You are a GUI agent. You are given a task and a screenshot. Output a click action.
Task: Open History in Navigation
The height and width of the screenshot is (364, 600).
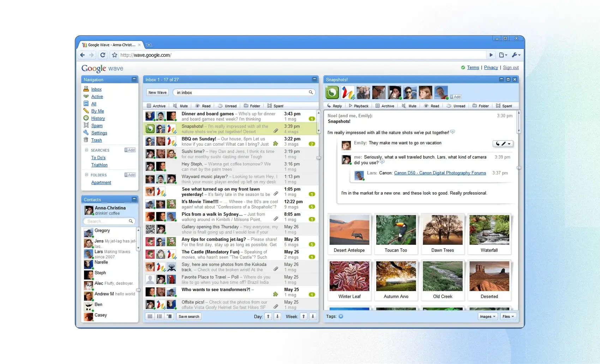tap(98, 119)
